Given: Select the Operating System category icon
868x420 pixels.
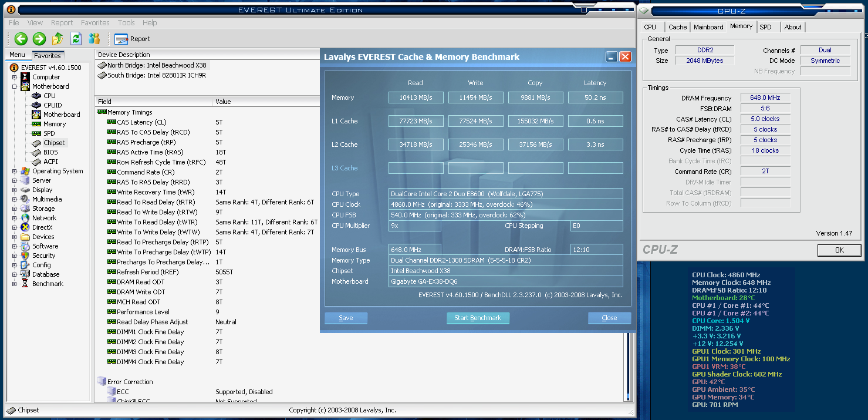Looking at the screenshot, I should coord(25,171).
